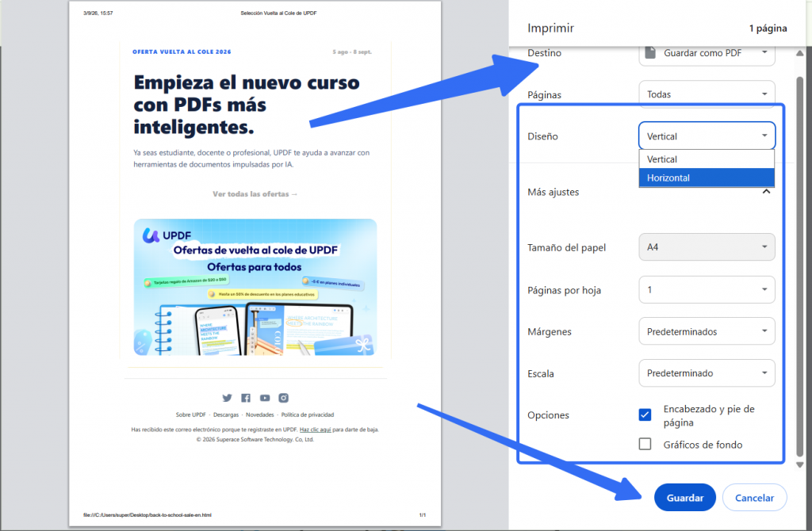Click the Guardar button

pos(684,498)
